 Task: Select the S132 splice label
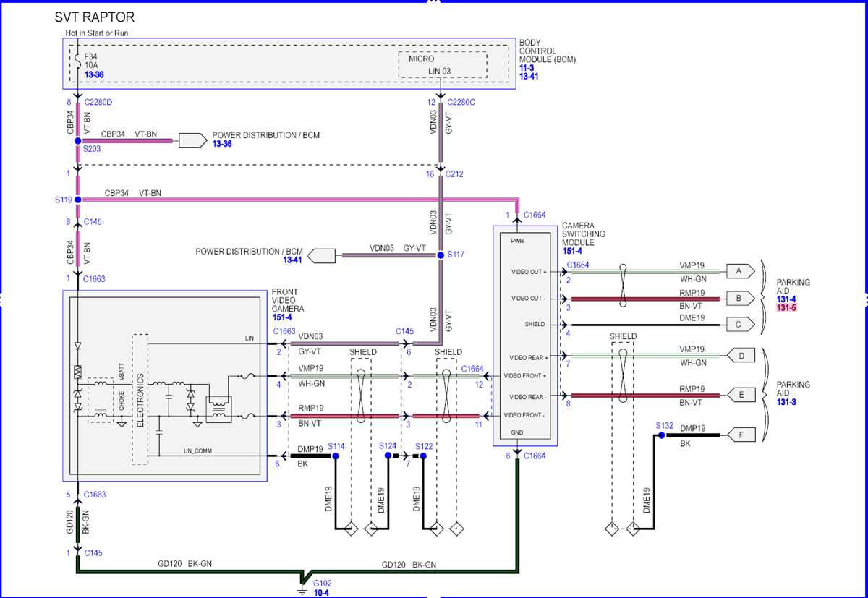pyautogui.click(x=665, y=425)
